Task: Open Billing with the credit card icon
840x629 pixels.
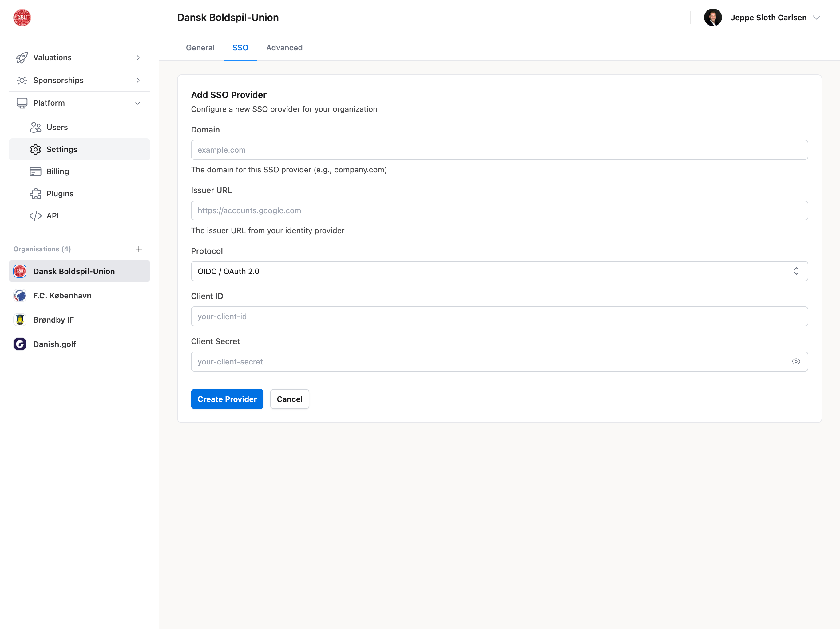Action: [35, 171]
